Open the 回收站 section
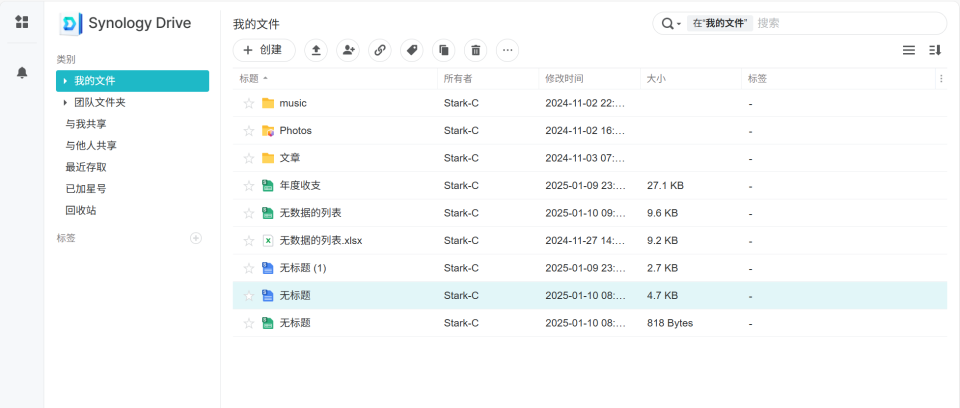The height and width of the screenshot is (408, 960). (x=80, y=210)
